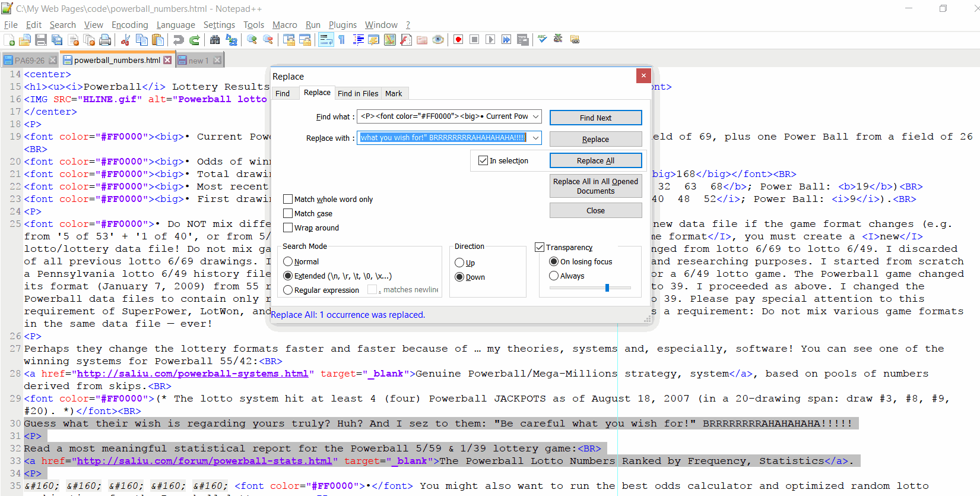Save the current file via toolbar
Image resolution: width=980 pixels, height=496 pixels.
point(41,40)
